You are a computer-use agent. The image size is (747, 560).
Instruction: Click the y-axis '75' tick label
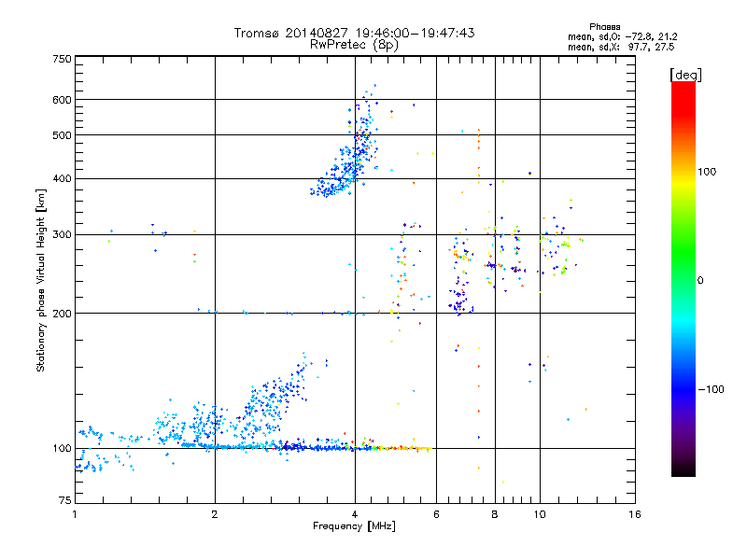[x=65, y=500]
